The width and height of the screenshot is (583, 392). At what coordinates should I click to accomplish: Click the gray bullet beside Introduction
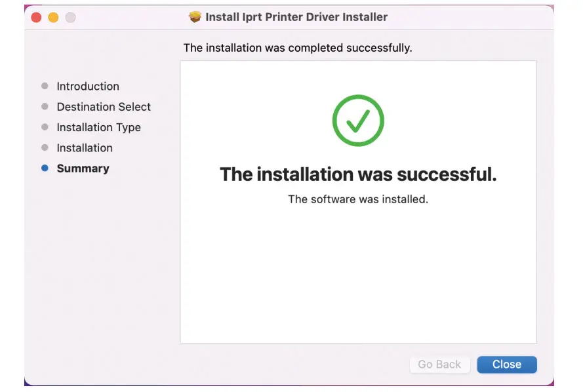(45, 86)
